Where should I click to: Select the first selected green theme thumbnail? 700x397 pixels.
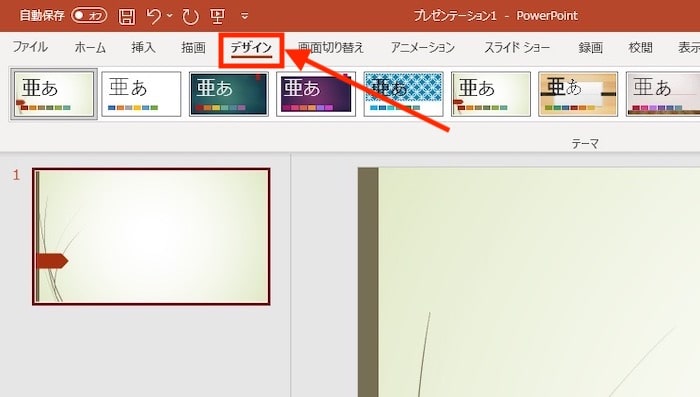point(54,94)
